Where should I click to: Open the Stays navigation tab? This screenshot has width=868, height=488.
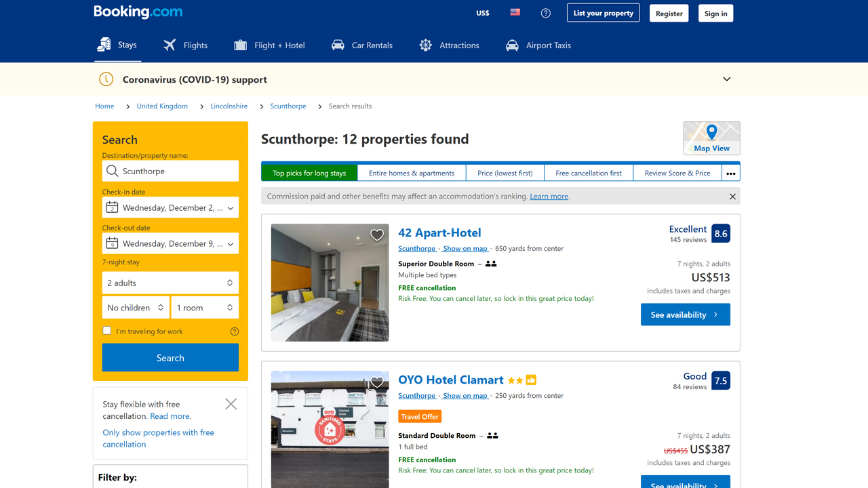point(117,45)
